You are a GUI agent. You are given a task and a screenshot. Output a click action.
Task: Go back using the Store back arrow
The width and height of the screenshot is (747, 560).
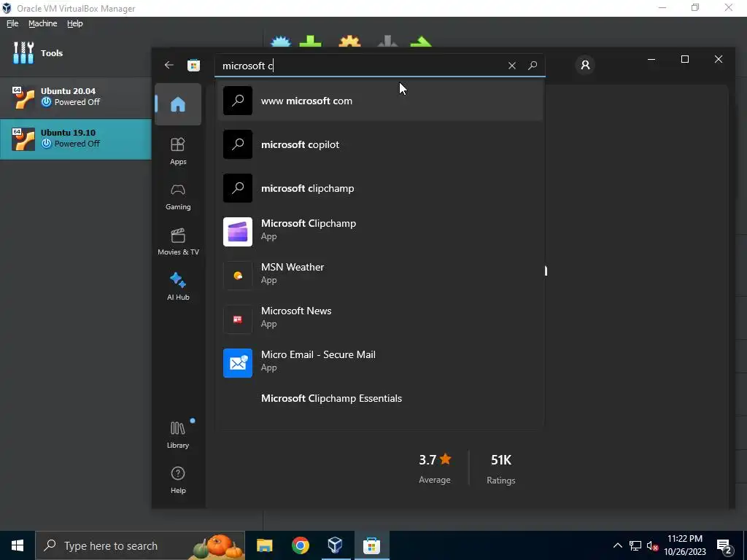169,65
